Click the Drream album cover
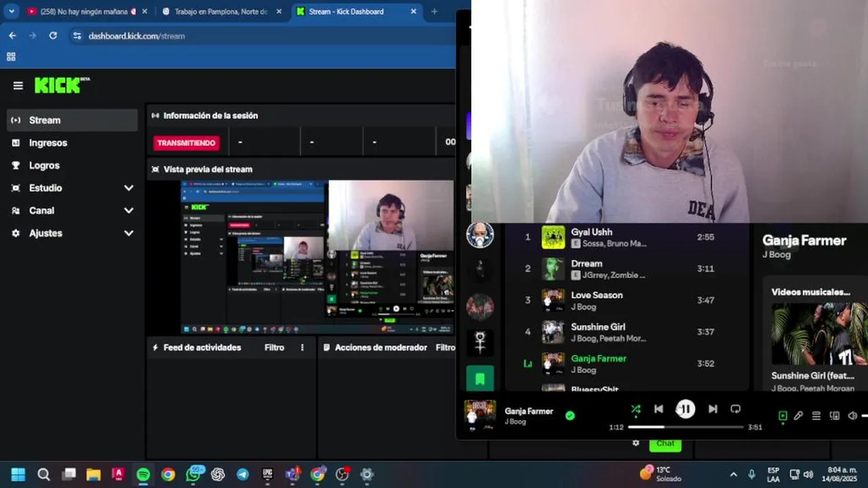868x488 pixels. tap(553, 269)
